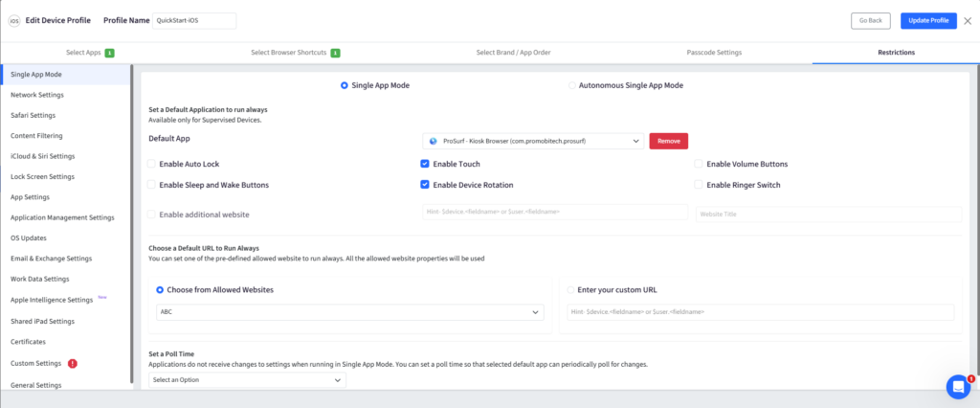Select Choose from Allowed Websites radio
Screen dimensions: 980x408
tap(160, 290)
